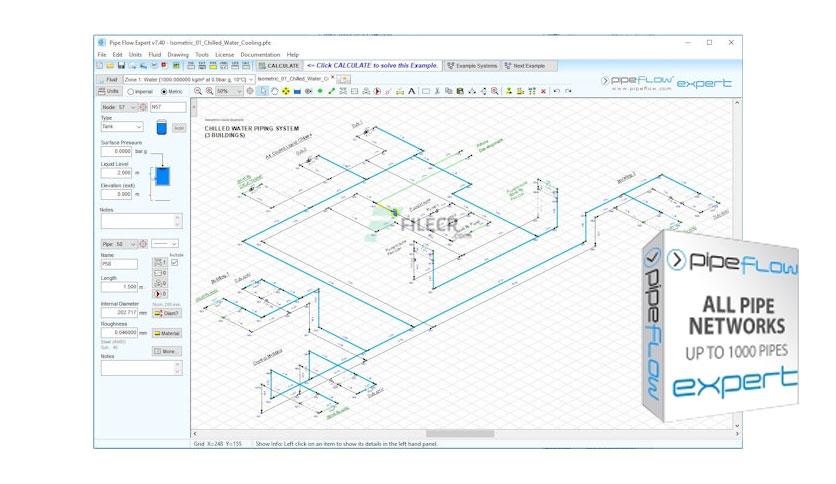This screenshot has height=484, width=836.
Task: Open the node Type Tank dropdown
Action: pos(122,127)
